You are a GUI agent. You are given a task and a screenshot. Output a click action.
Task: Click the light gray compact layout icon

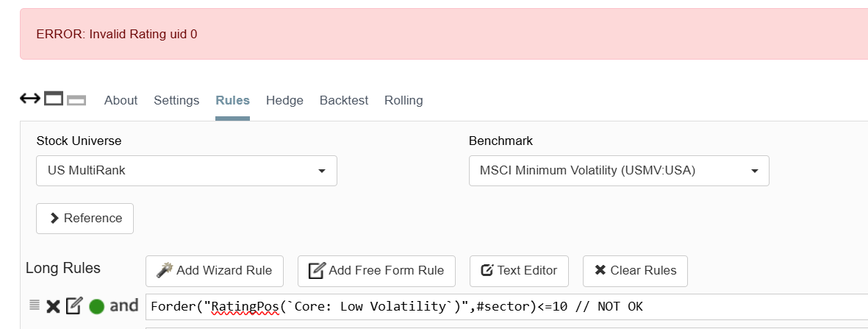pos(76,100)
